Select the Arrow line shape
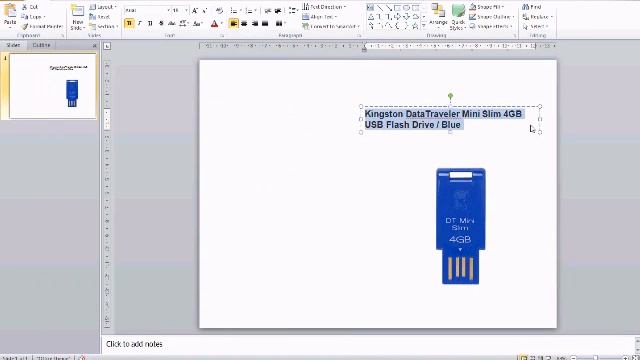This screenshot has width=640, height=360. point(389,7)
